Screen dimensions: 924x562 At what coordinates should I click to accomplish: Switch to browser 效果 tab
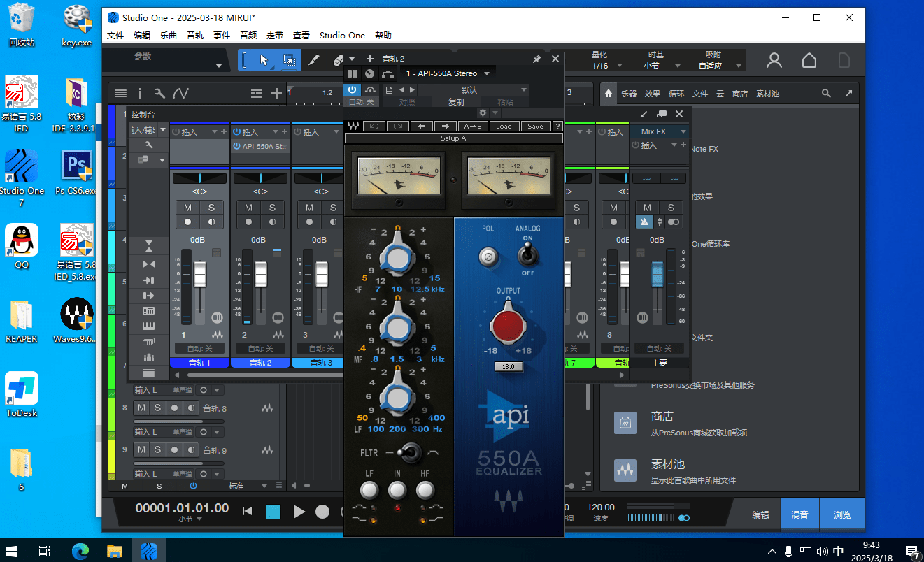(x=652, y=93)
